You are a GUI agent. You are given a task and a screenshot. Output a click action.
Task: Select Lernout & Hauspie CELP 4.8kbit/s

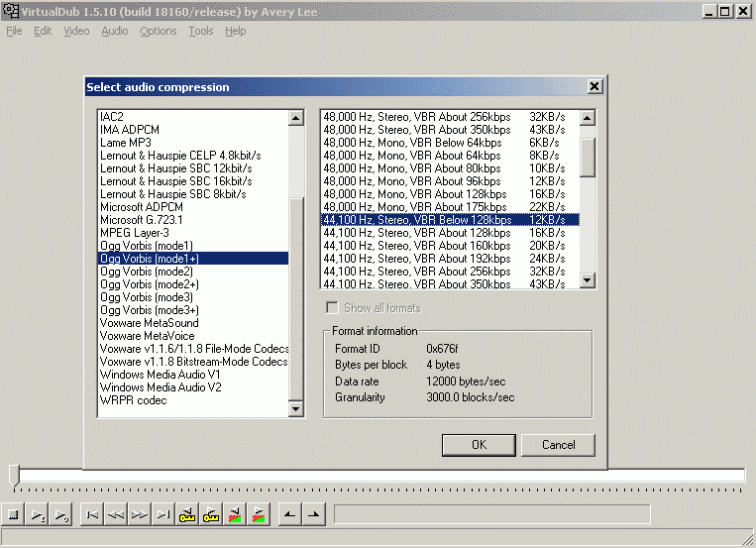click(x=193, y=156)
